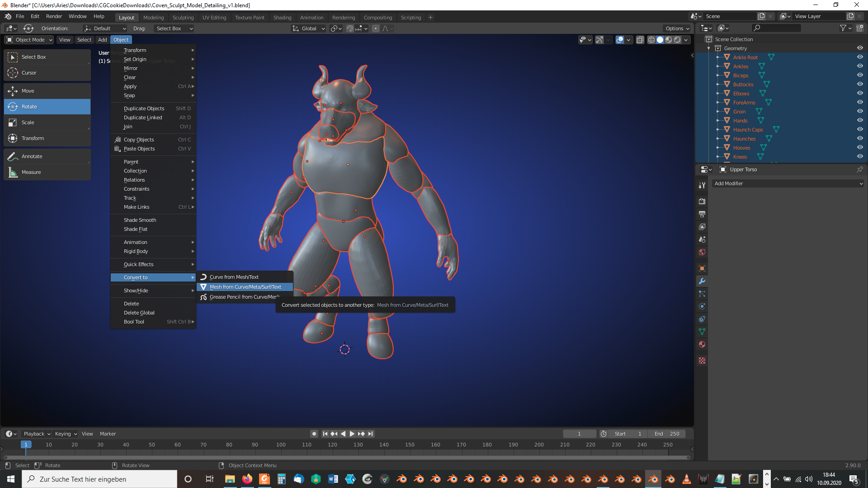Screen dimensions: 868x488
Task: Hide the Ankle Root object in outliner
Action: 860,57
